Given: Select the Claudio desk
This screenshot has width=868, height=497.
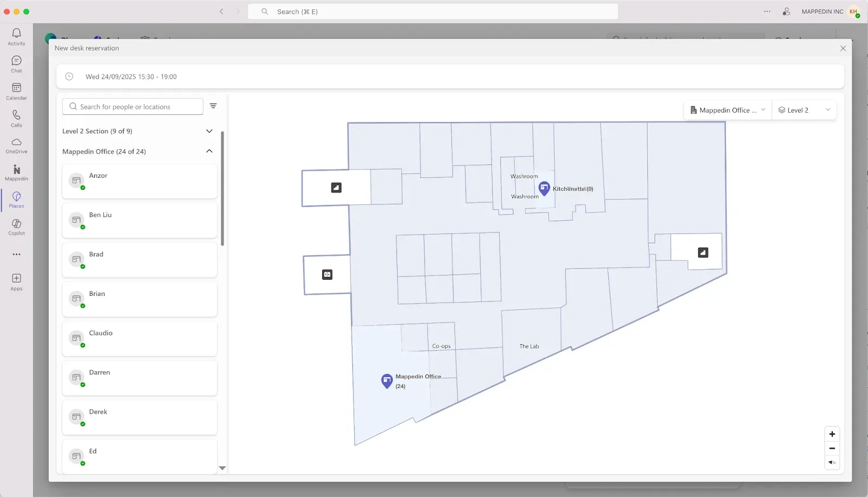Looking at the screenshot, I should tap(139, 339).
